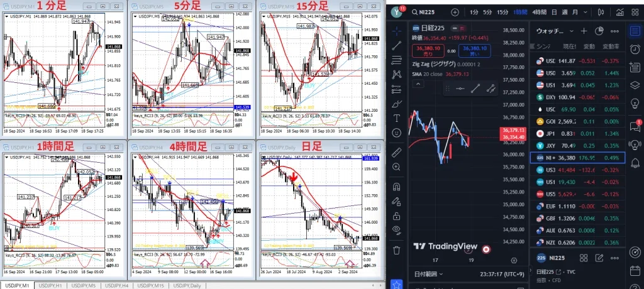Toggle lock all drawing tools
This screenshot has height=289, width=644.
pos(397,215)
